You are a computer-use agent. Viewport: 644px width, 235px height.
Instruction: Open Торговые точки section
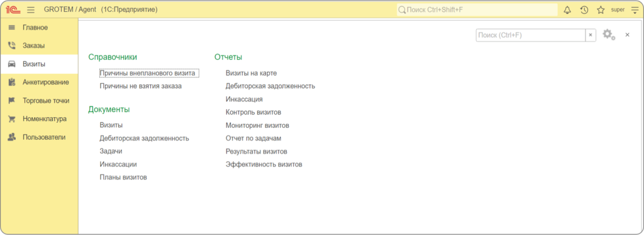click(39, 100)
